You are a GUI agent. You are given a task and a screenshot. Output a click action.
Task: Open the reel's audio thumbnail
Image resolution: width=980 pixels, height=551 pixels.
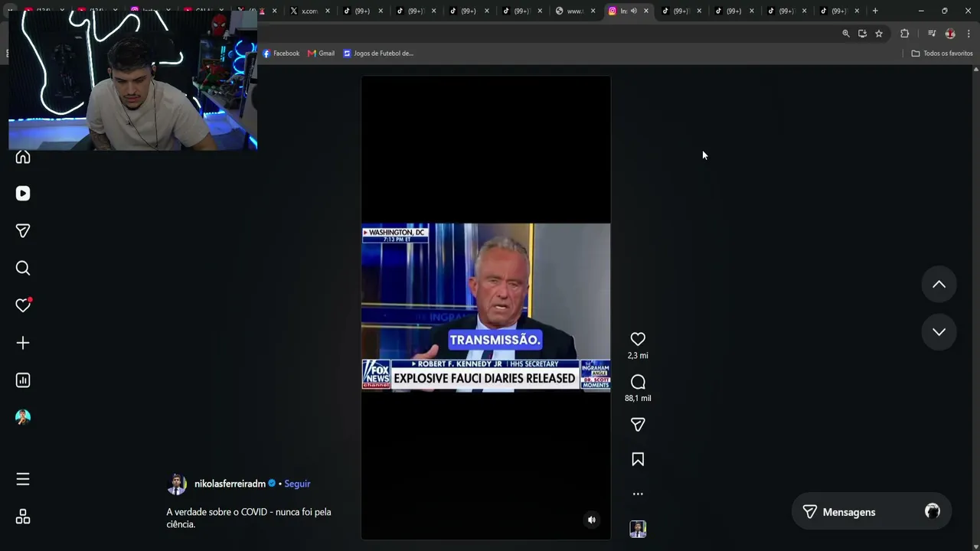pyautogui.click(x=638, y=529)
